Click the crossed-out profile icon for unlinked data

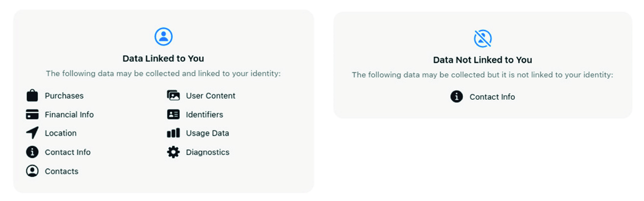coord(483,38)
